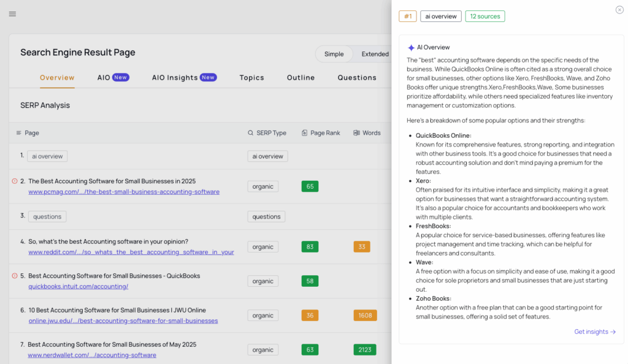Click organic badge in the pcmag row
Viewport: 628px width, 364px height.
(x=262, y=186)
